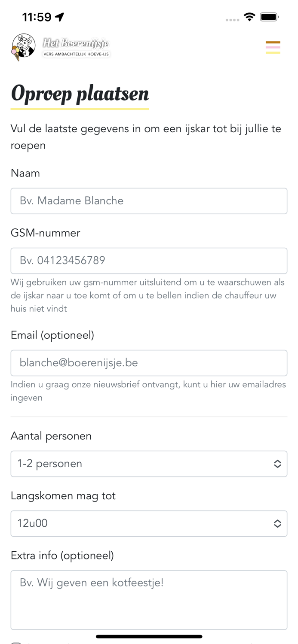Open the hamburger menu
Screen dimensions: 298x644
[x=273, y=47]
